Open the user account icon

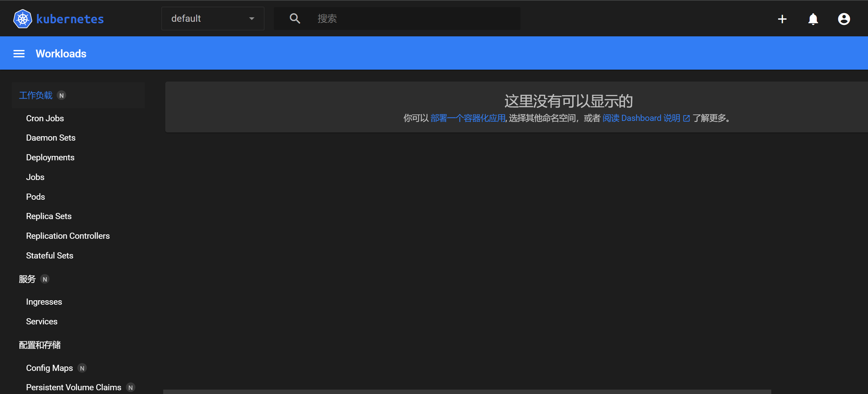(844, 19)
